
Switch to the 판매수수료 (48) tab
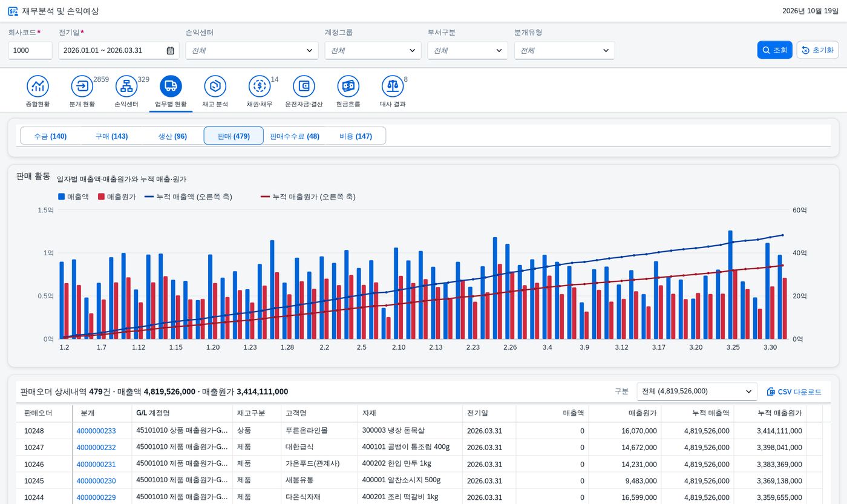coord(295,136)
